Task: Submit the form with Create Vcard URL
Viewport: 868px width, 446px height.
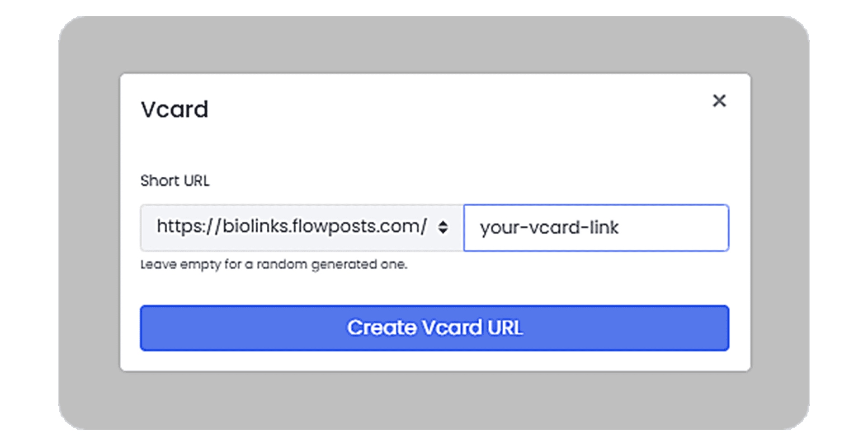Action: tap(434, 328)
